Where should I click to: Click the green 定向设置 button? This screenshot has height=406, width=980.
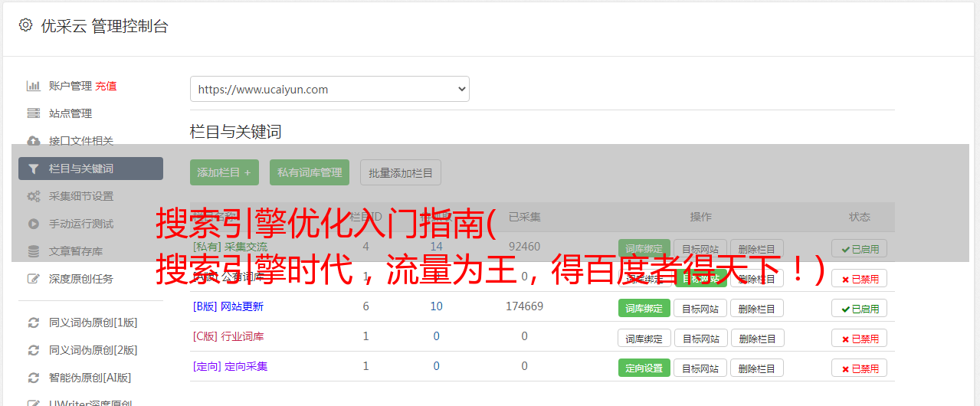coord(644,368)
